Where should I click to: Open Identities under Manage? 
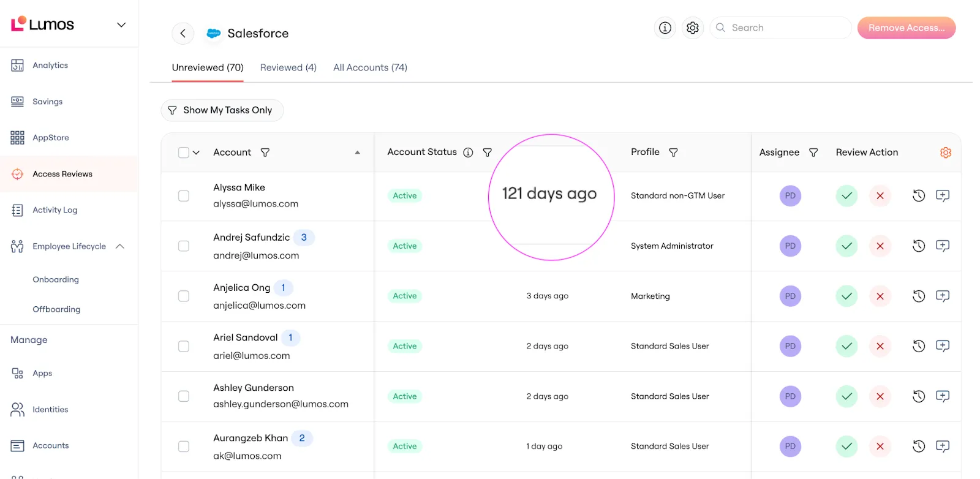(69, 410)
